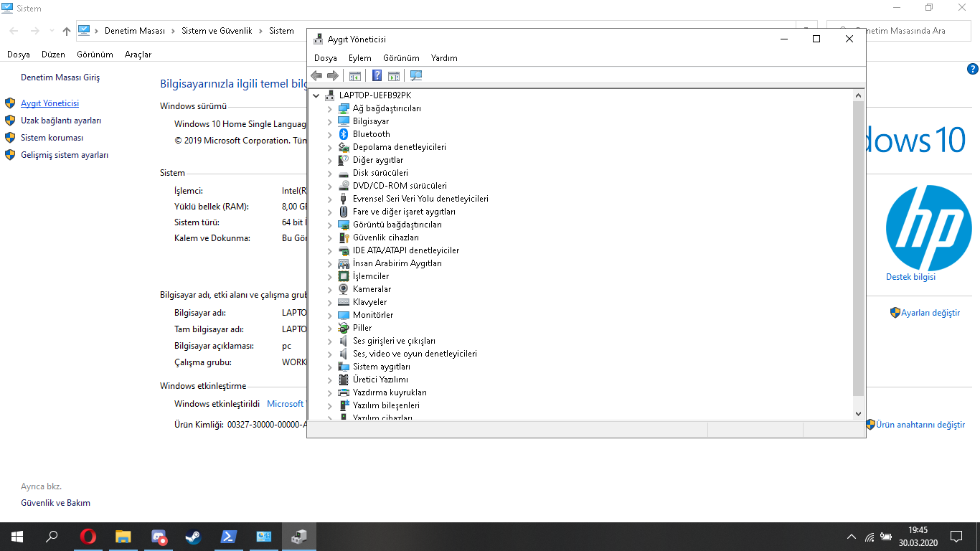Expand the İnsan Arabirim Aygıtları node
The height and width of the screenshot is (551, 980).
[330, 263]
